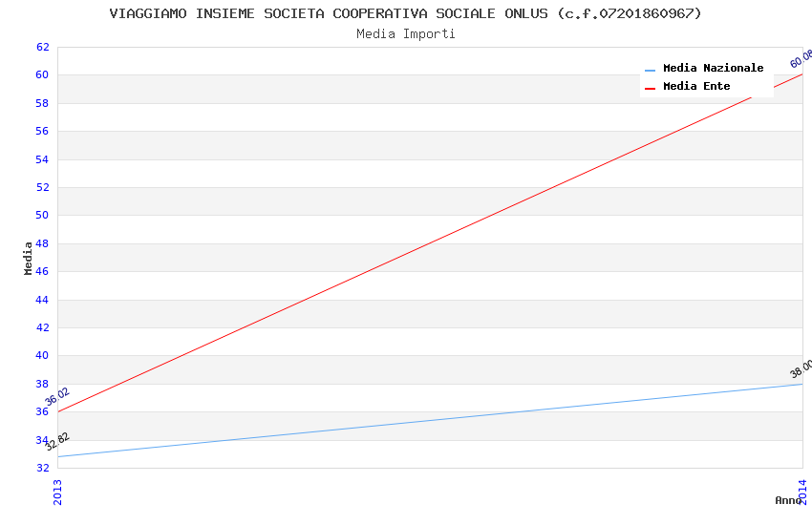Click the 60.08 data label
812x525 pixels.
[801, 58]
